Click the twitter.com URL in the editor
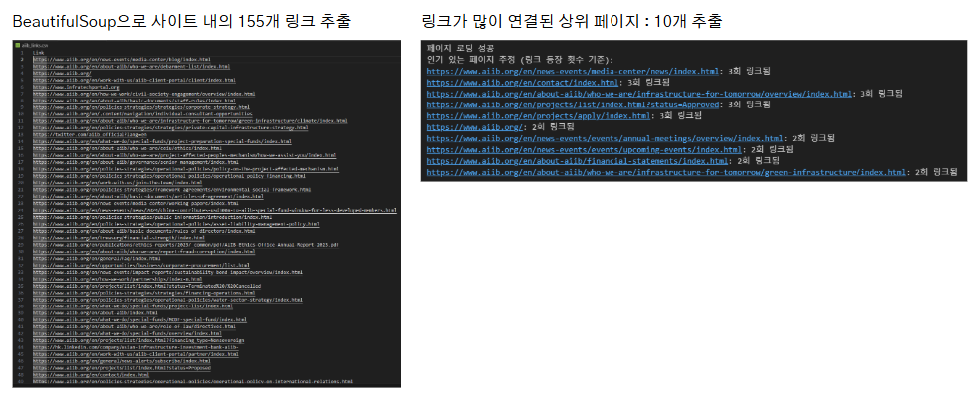 (x=90, y=135)
